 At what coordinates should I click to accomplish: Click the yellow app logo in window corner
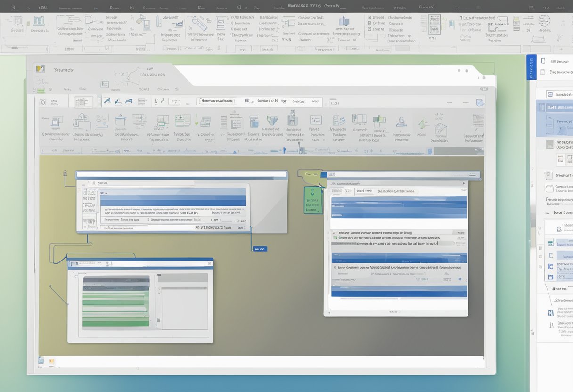(x=41, y=69)
